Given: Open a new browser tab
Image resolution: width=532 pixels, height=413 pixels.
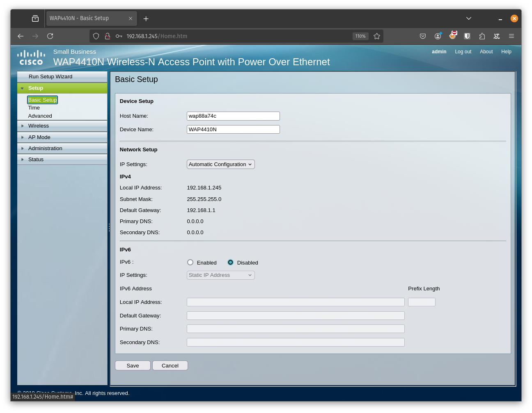Looking at the screenshot, I should tap(146, 18).
